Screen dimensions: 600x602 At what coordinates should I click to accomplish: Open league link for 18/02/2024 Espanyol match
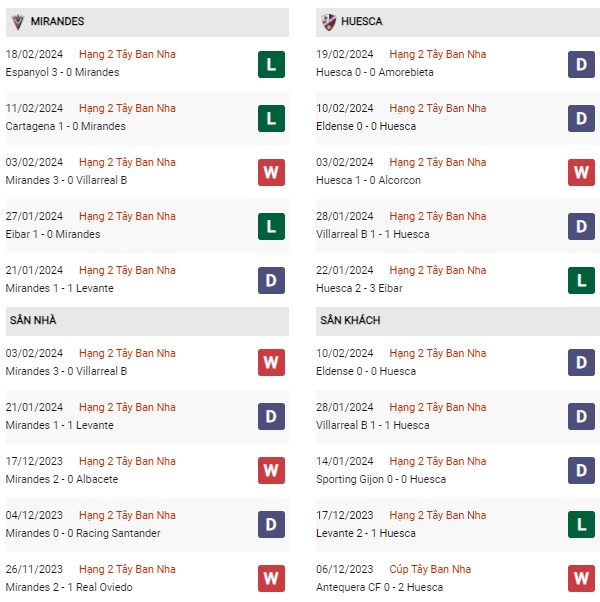[127, 55]
